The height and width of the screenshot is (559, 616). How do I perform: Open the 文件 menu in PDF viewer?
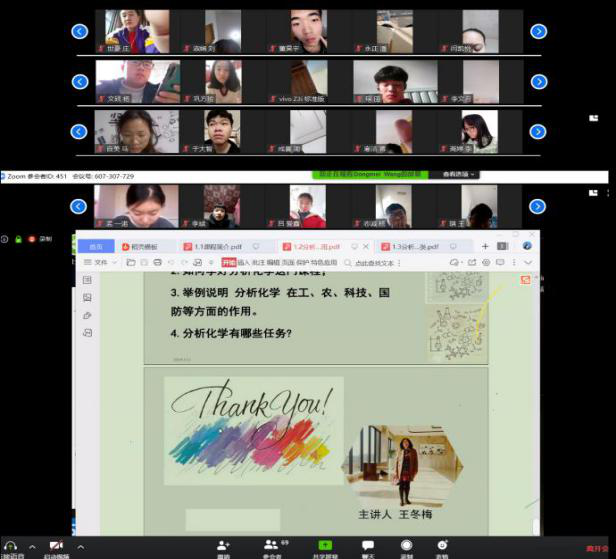pyautogui.click(x=100, y=262)
